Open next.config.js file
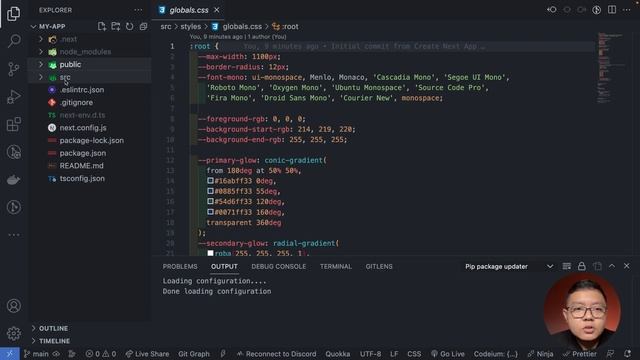Screen dimensions: 640x360 coord(83,128)
